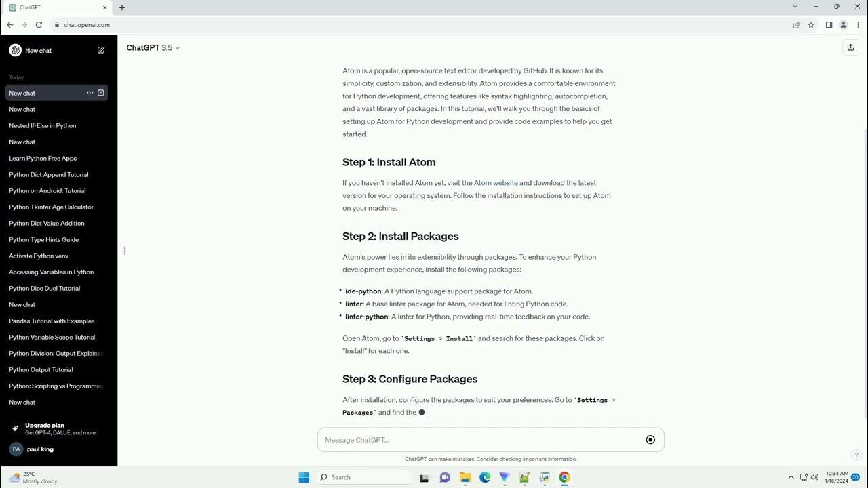Viewport: 868px width, 488px height.
Task: Open browser side panel icon
Action: coord(829,25)
